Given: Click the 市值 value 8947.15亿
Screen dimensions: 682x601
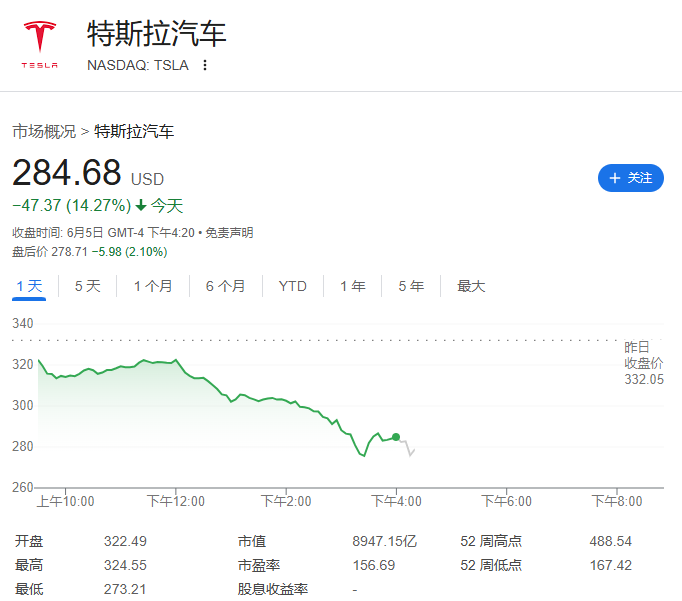Looking at the screenshot, I should pos(384,541).
